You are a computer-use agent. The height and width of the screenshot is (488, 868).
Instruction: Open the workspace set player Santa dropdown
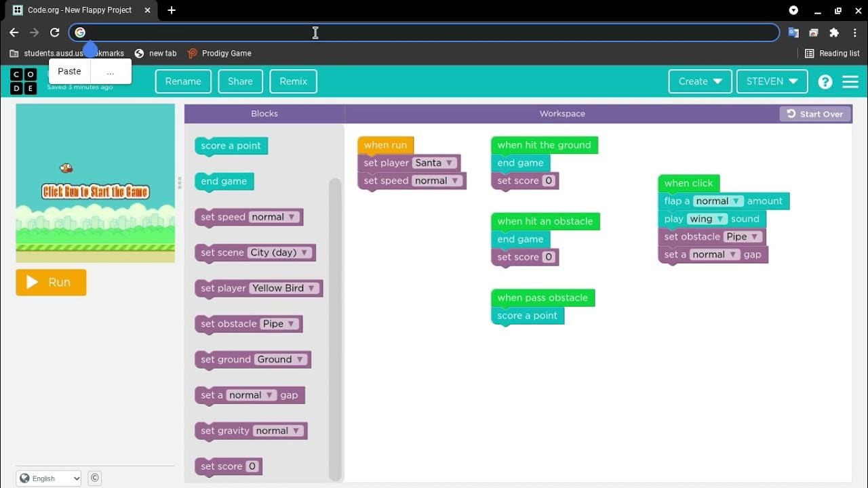coord(435,163)
